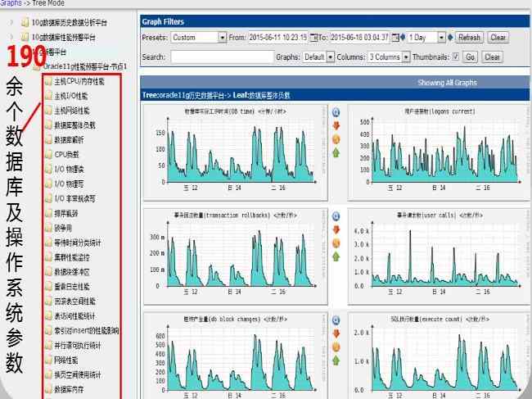Select tree item 表访问性能统计

click(75, 316)
